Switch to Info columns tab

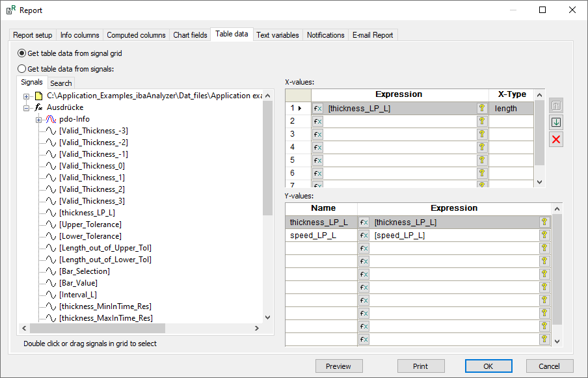pyautogui.click(x=79, y=35)
